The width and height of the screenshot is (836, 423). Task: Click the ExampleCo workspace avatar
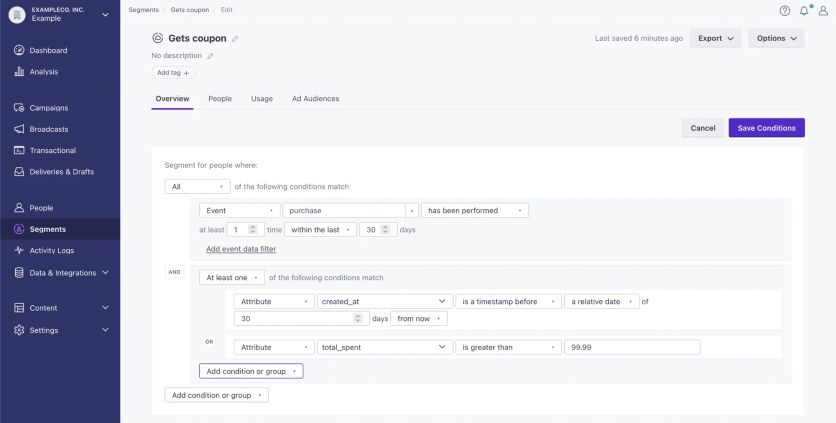[x=17, y=14]
